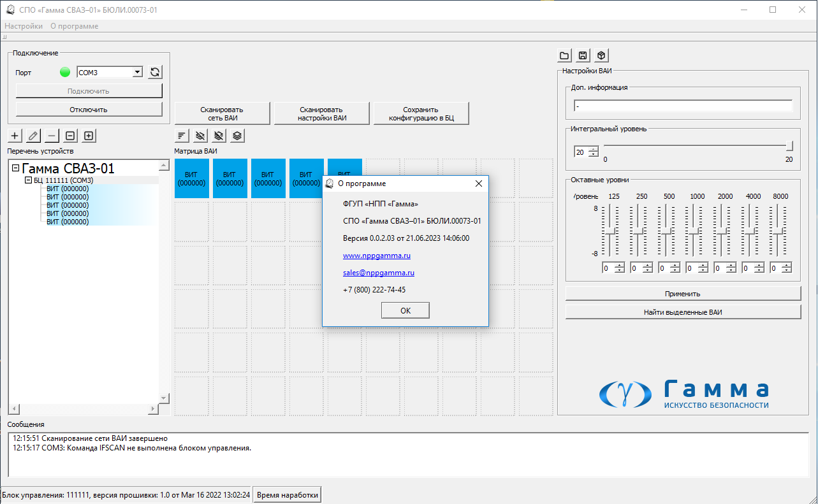Open the COM3 port dropdown
The width and height of the screenshot is (818, 504).
point(137,73)
